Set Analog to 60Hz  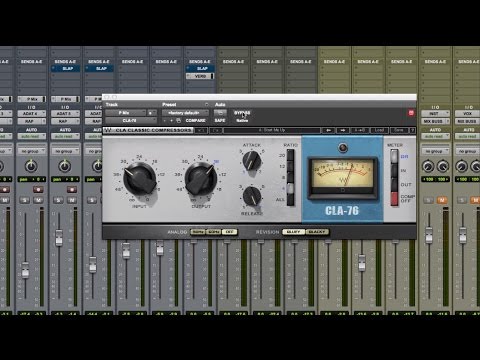(x=213, y=232)
